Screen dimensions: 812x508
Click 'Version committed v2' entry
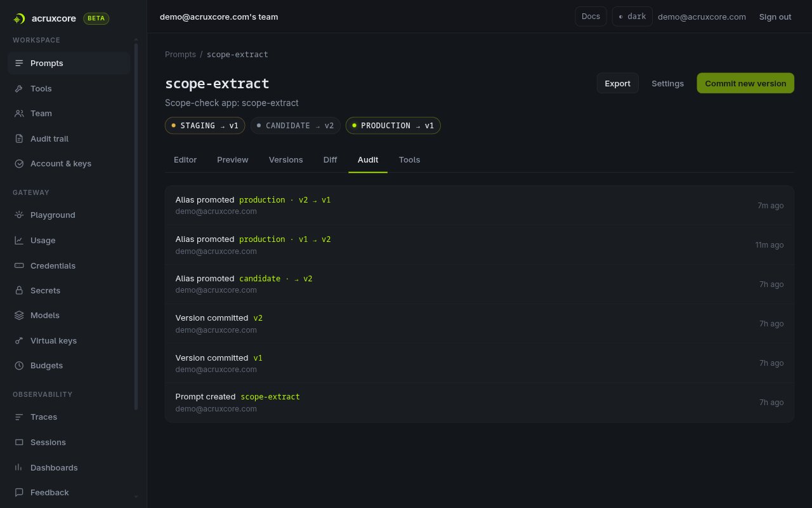pos(479,323)
